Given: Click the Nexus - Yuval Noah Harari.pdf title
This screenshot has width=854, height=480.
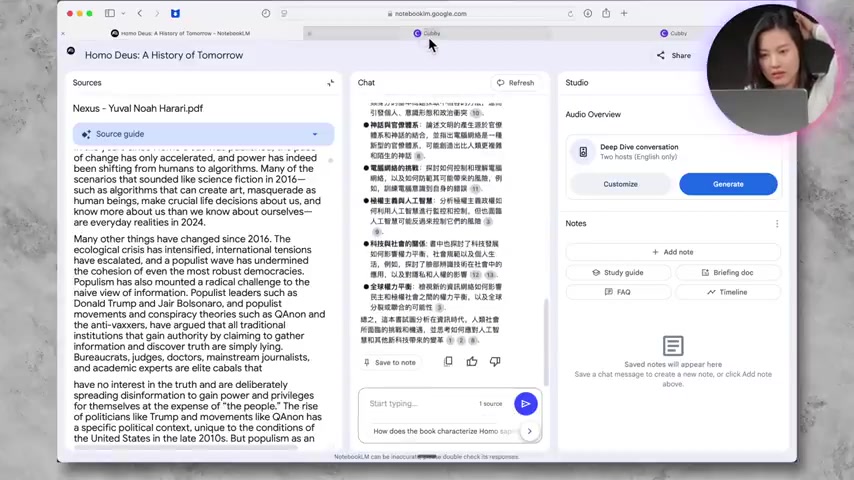Looking at the screenshot, I should pyautogui.click(x=138, y=108).
